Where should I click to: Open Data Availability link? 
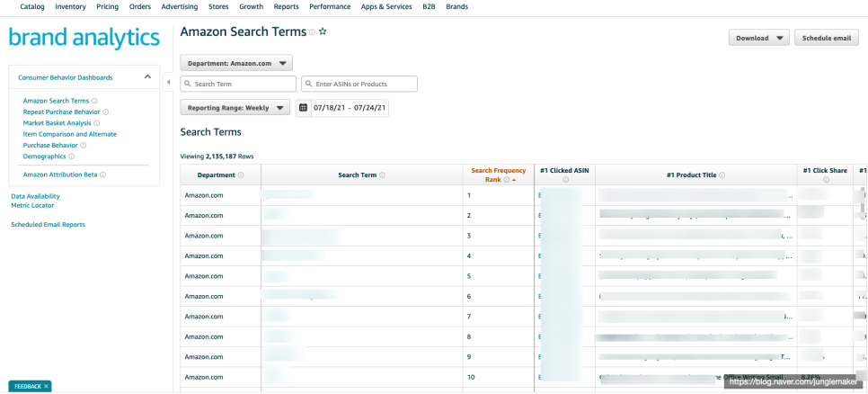pos(35,196)
